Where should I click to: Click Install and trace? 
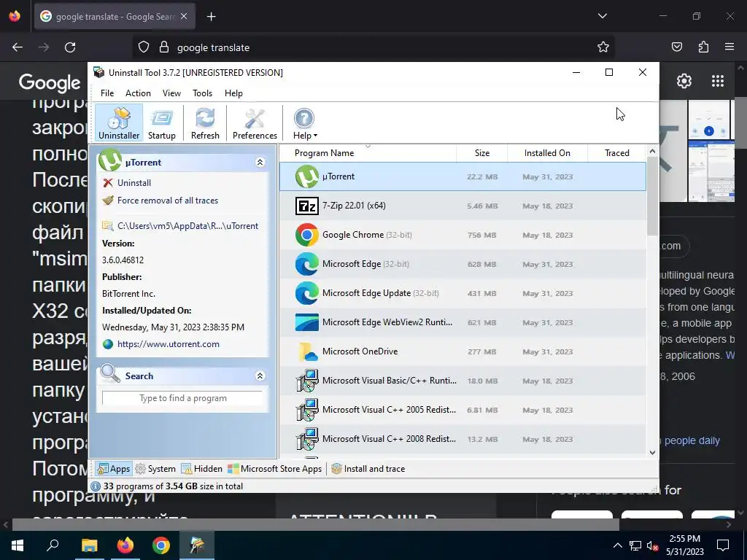368,469
